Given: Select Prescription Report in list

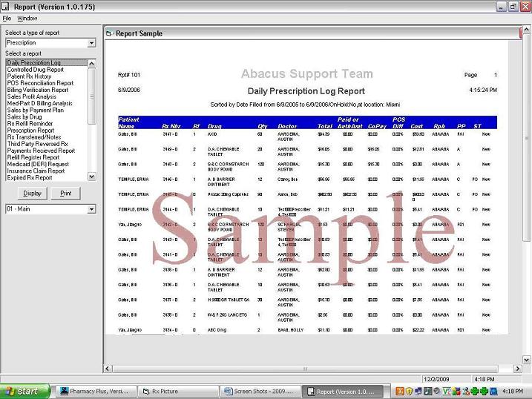Looking at the screenshot, I should [x=30, y=131].
